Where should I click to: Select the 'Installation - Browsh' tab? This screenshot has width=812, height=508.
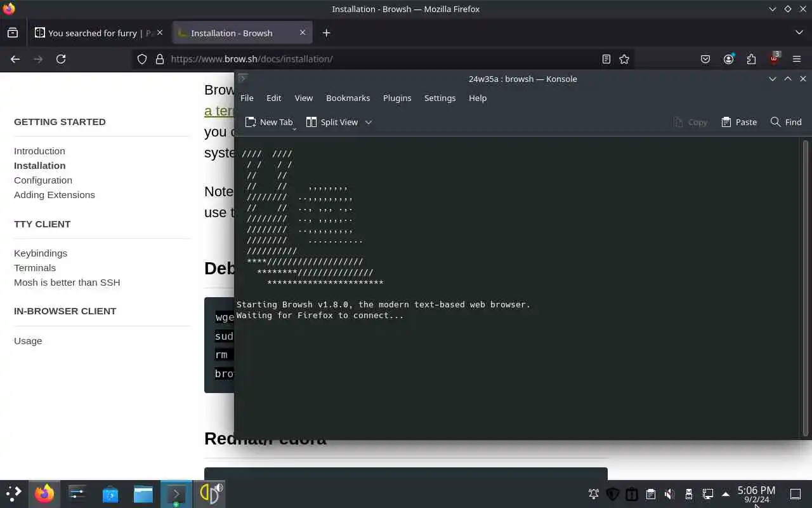pos(242,33)
